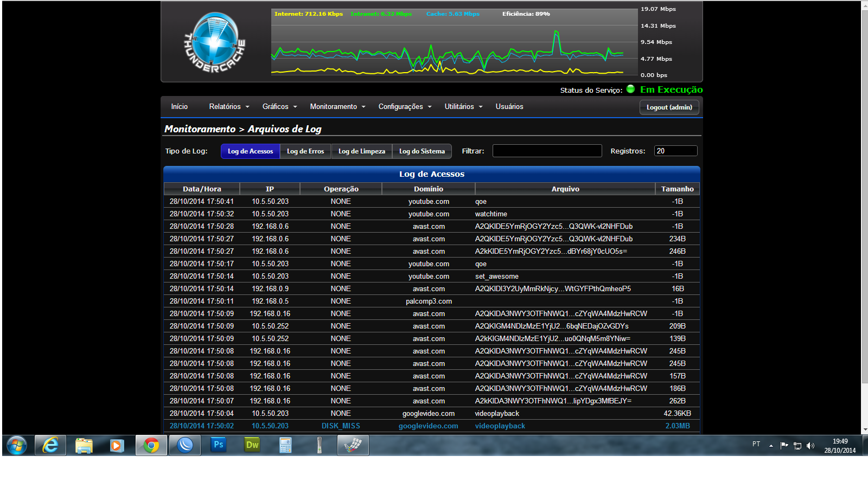This screenshot has width=868, height=488.
Task: Click the Data/Hora column header
Action: pos(202,189)
